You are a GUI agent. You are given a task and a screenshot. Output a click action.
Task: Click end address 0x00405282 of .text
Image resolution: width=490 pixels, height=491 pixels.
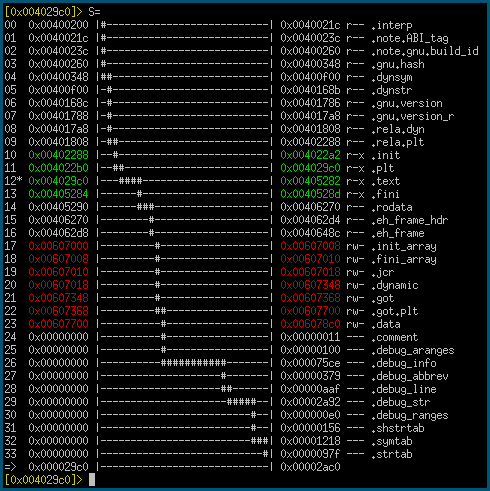(x=310, y=181)
